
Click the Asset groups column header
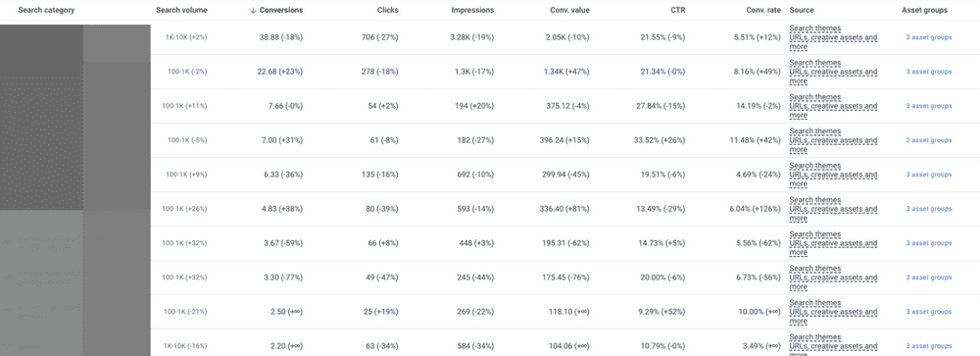point(924,11)
